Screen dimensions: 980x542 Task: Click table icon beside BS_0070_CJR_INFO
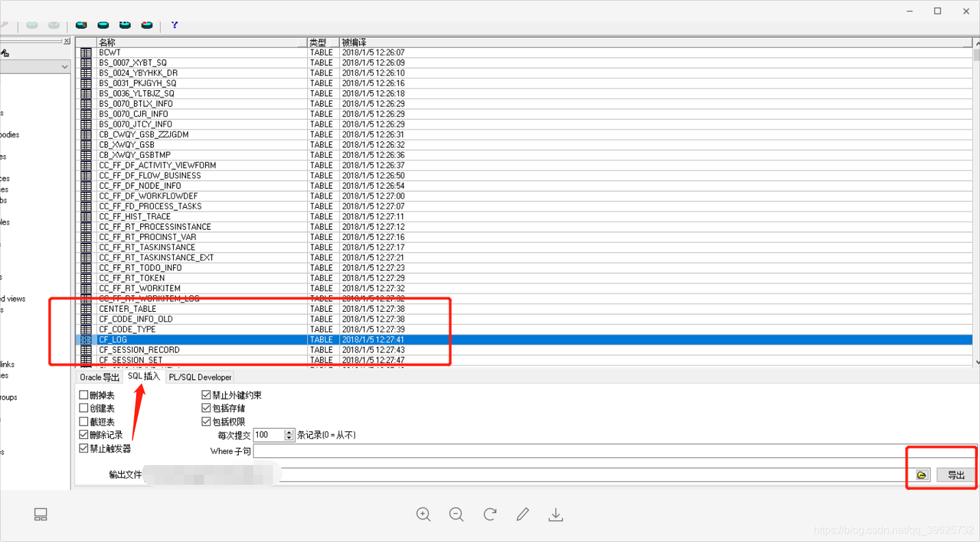click(86, 114)
